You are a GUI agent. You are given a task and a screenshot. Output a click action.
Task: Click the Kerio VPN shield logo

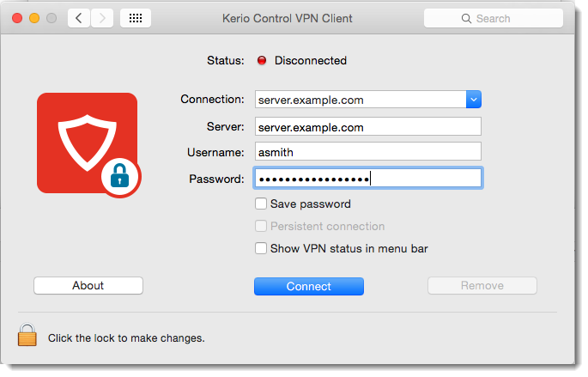(87, 143)
